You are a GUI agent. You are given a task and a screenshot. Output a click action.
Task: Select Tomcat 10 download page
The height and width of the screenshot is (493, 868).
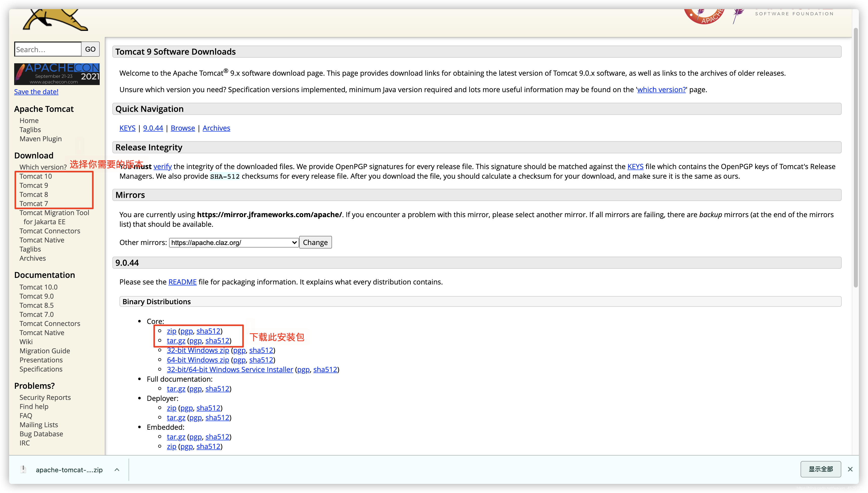(x=35, y=176)
